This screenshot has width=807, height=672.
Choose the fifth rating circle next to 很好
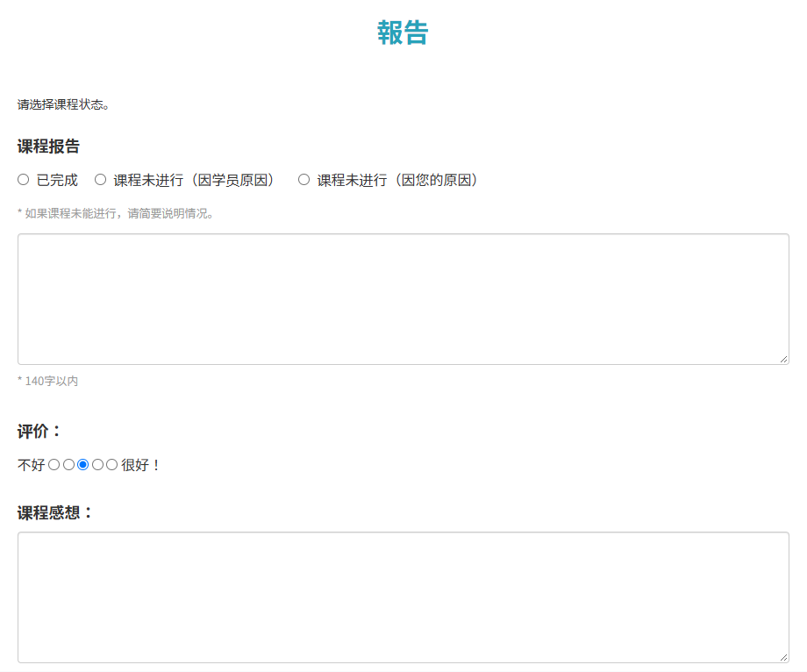coord(111,465)
